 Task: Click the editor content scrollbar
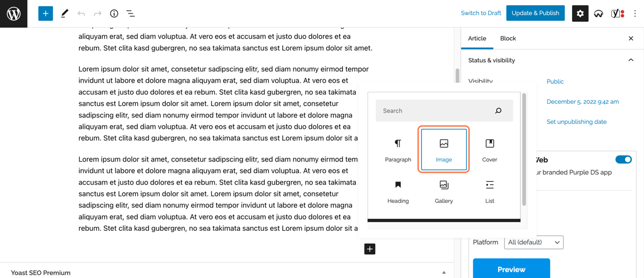pyautogui.click(x=457, y=75)
